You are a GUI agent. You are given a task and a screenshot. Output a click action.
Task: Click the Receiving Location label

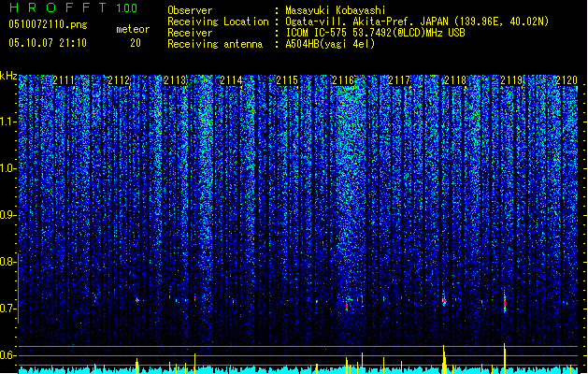[x=218, y=22]
